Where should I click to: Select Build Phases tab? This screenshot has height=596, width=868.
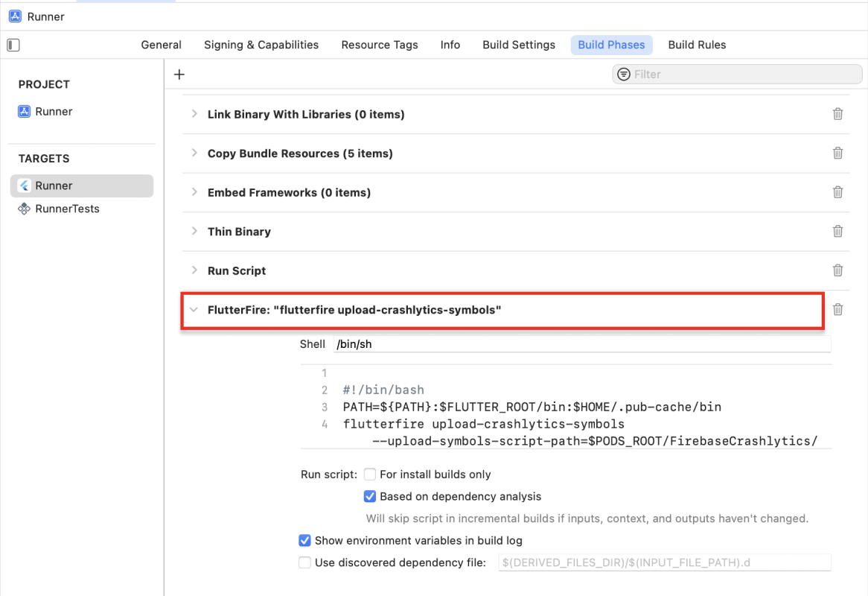coord(612,45)
